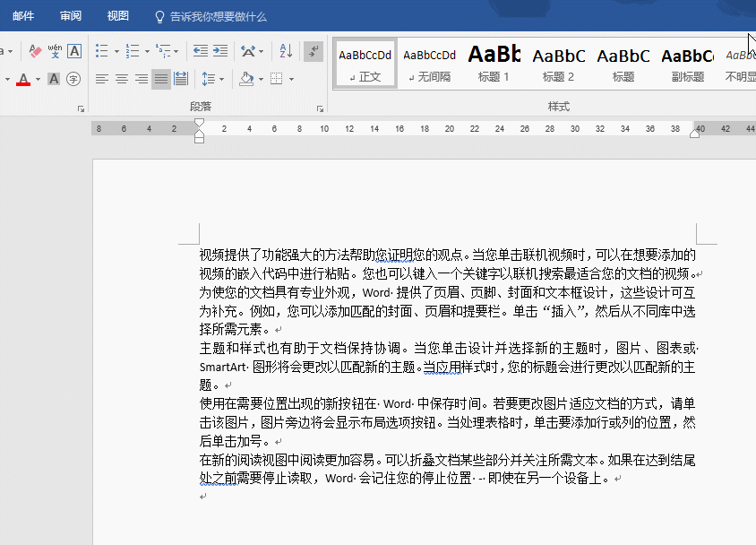The image size is (756, 545).
Task: Expand line spacing options dropdown
Action: point(221,80)
